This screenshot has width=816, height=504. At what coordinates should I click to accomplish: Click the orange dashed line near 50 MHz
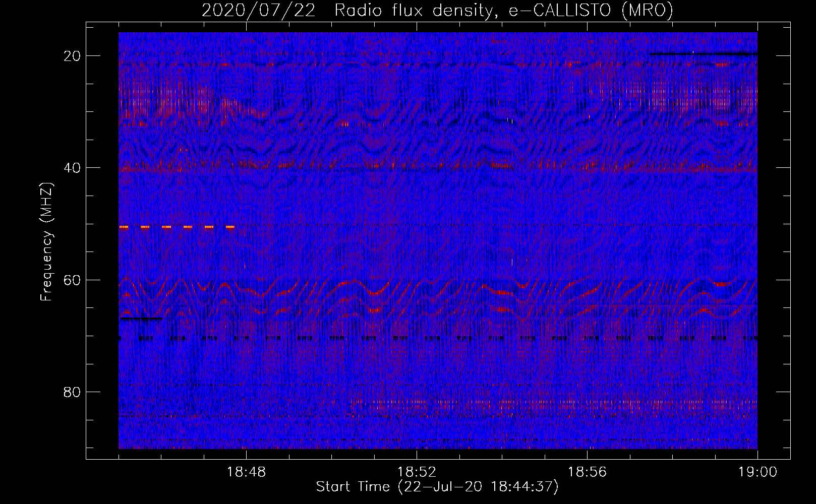[177, 227]
